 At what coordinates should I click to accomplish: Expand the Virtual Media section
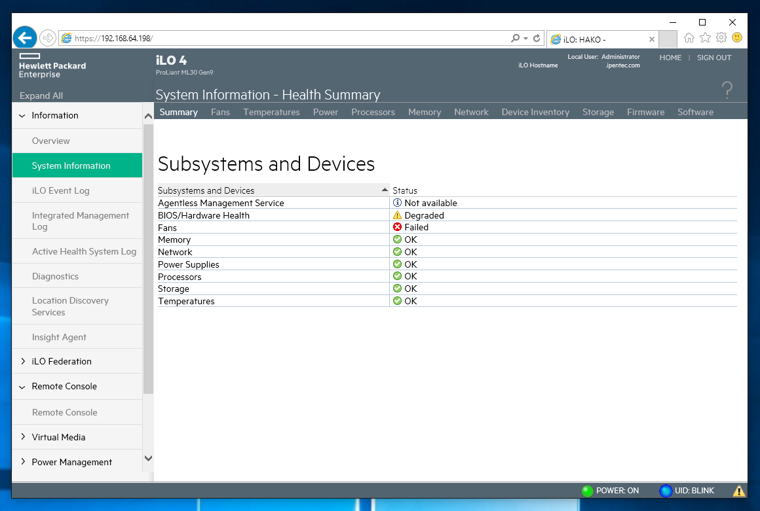click(x=23, y=437)
